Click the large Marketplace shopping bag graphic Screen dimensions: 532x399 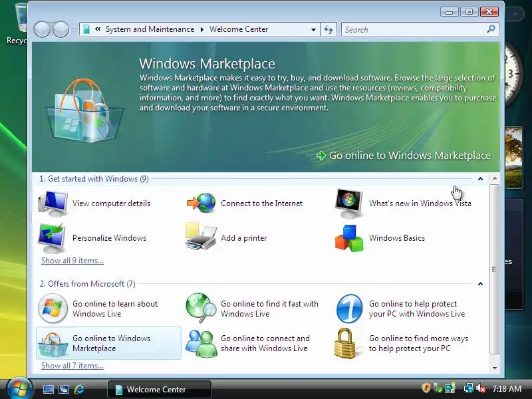pyautogui.click(x=85, y=110)
